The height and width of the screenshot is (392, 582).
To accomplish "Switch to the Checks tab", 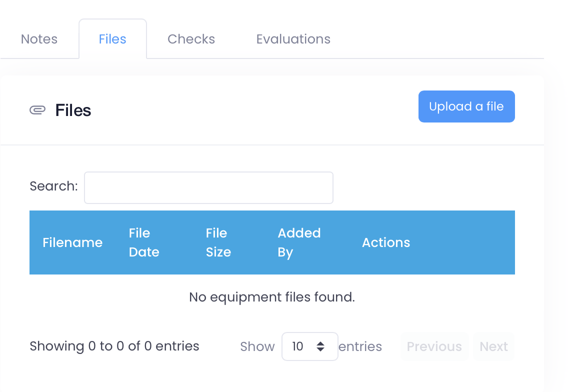I will click(191, 38).
